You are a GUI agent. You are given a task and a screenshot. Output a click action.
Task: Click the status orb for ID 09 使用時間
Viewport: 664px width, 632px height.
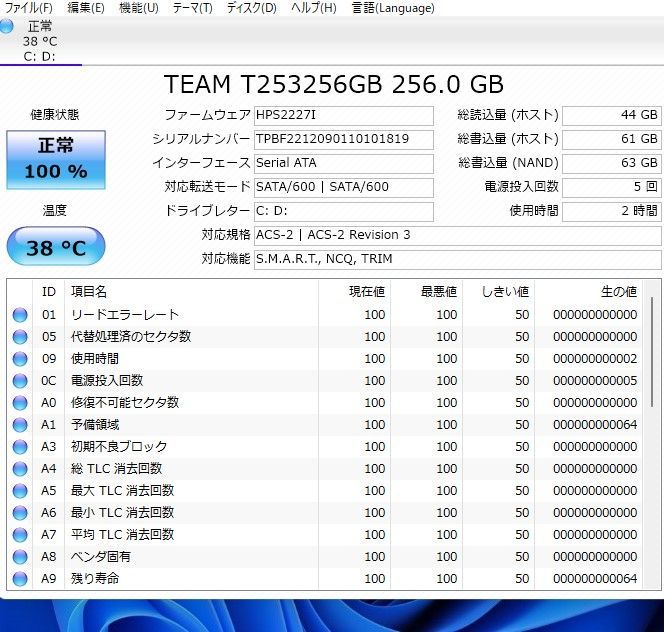click(20, 359)
